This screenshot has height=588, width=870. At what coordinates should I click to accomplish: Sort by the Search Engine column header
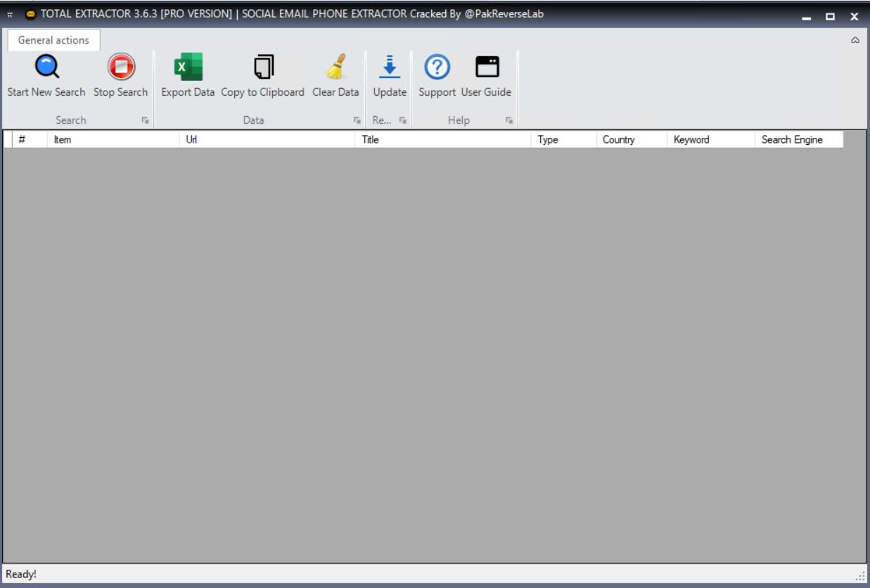799,139
